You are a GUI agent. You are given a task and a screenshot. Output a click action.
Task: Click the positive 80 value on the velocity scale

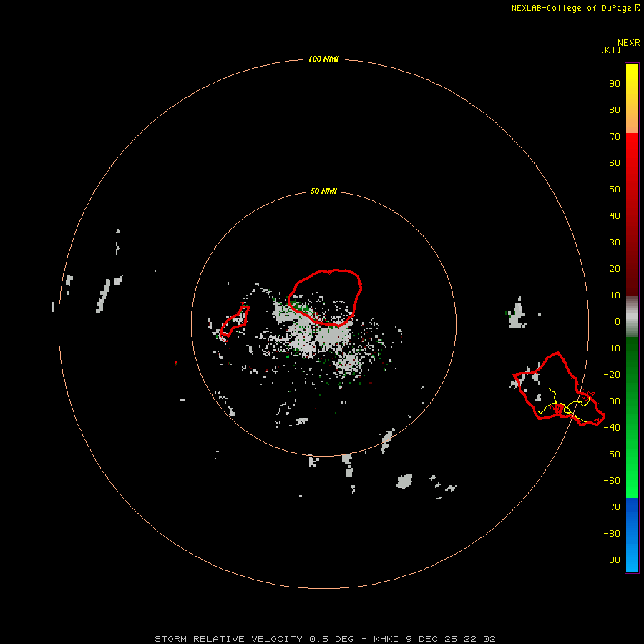click(x=615, y=109)
